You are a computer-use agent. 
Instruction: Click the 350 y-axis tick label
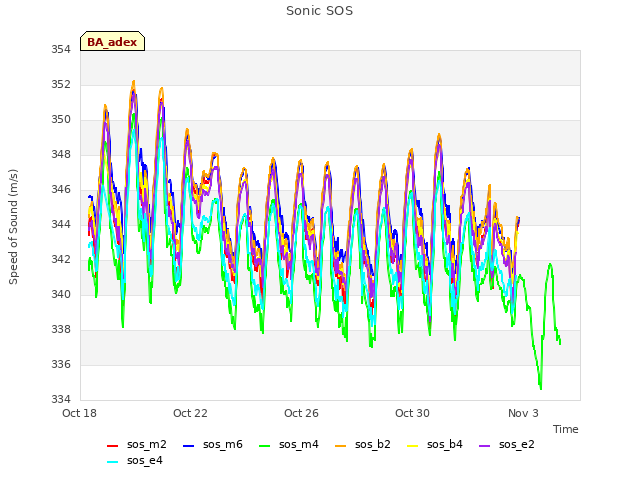61,120
